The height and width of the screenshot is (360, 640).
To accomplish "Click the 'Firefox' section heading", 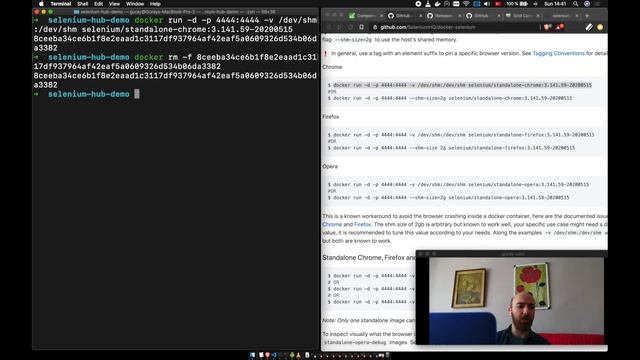I will click(x=331, y=116).
